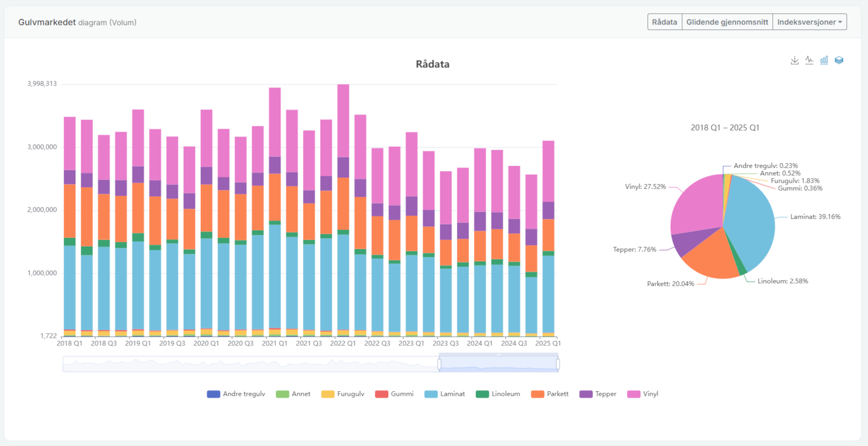The width and height of the screenshot is (868, 446).
Task: Toggle Gummi series legend marker
Action: click(x=381, y=394)
